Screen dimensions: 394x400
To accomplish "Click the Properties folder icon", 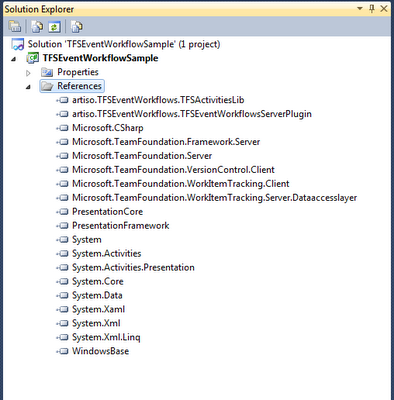I will [47, 72].
